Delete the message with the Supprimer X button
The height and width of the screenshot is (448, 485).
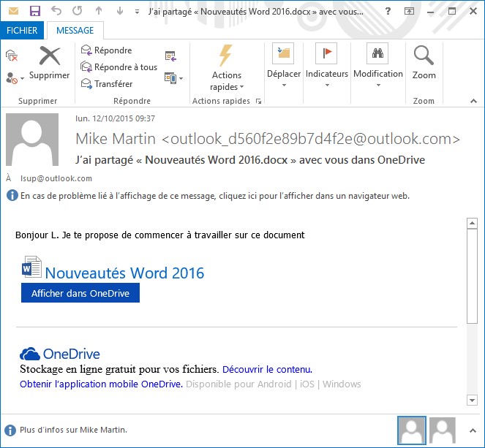click(50, 64)
